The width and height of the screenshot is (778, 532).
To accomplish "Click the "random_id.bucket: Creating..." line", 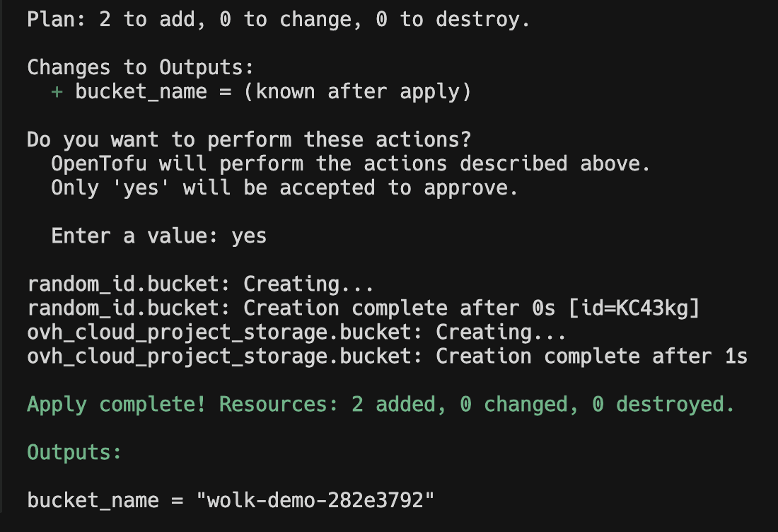I will 200,284.
